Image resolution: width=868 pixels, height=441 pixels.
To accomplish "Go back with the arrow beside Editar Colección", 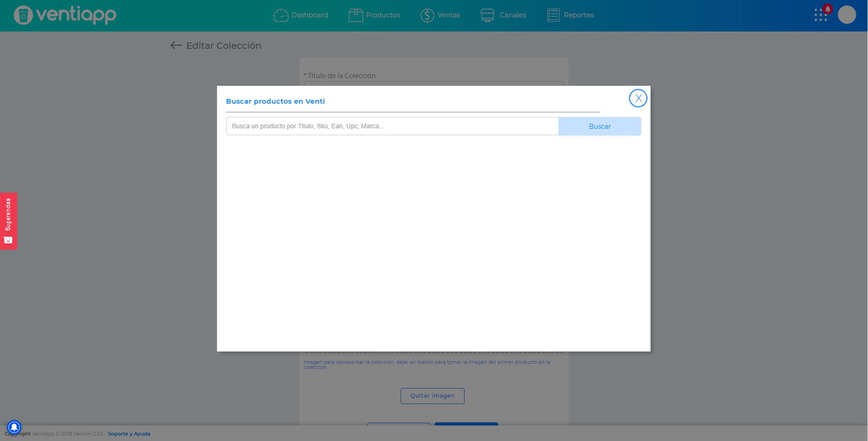I will tap(176, 46).
